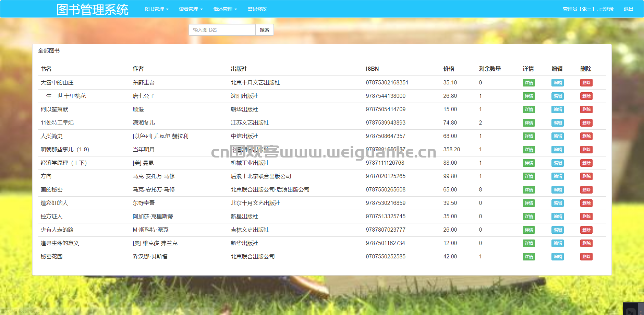Click 编辑 for 少有人走的路

[x=557, y=230]
